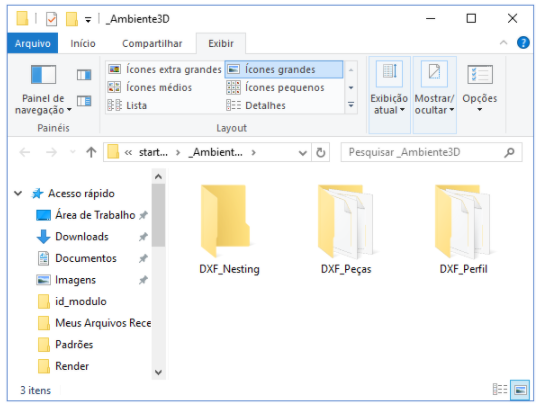Collapse the Acesso rápido tree
Image resolution: width=539 pixels, height=407 pixels.
18,193
